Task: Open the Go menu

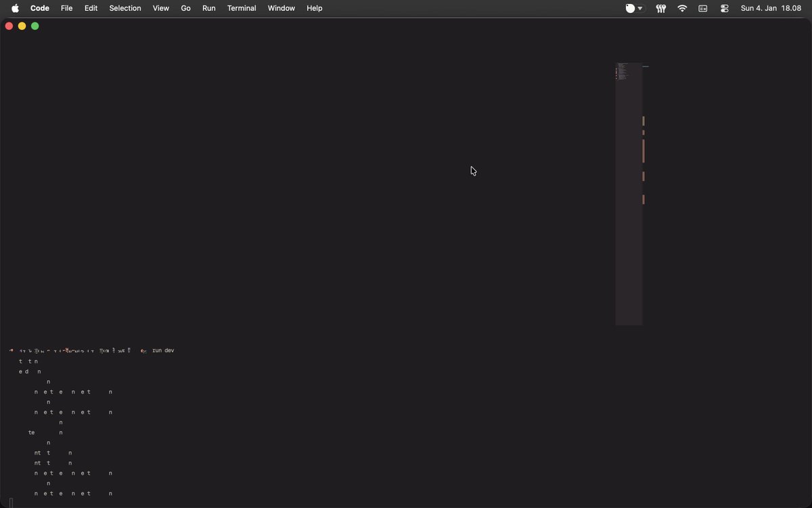Action: pyautogui.click(x=185, y=8)
